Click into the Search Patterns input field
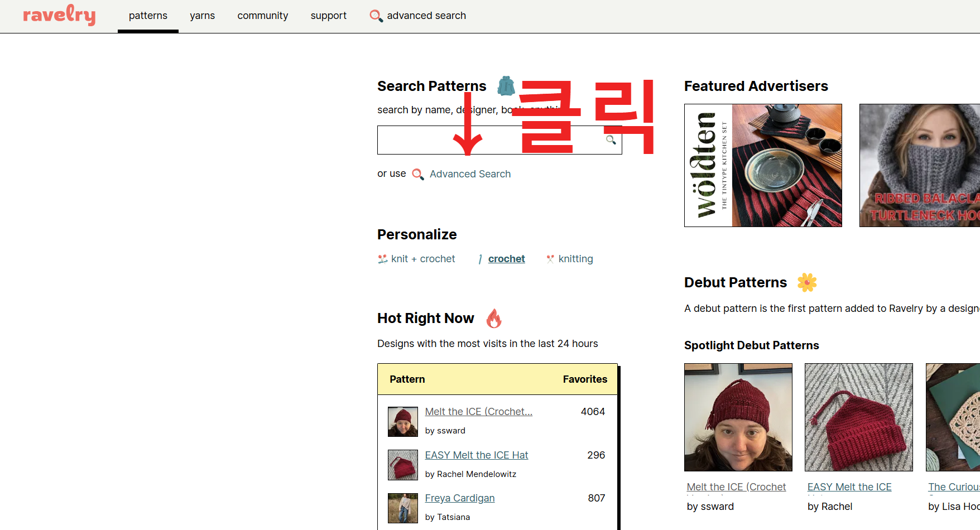Screen dimensions: 980x530 (499, 140)
